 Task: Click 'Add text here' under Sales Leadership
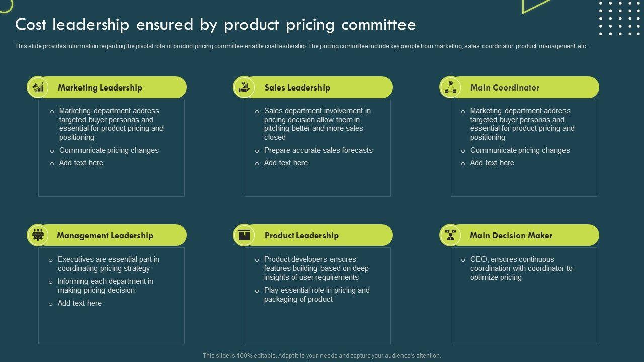[x=286, y=163]
